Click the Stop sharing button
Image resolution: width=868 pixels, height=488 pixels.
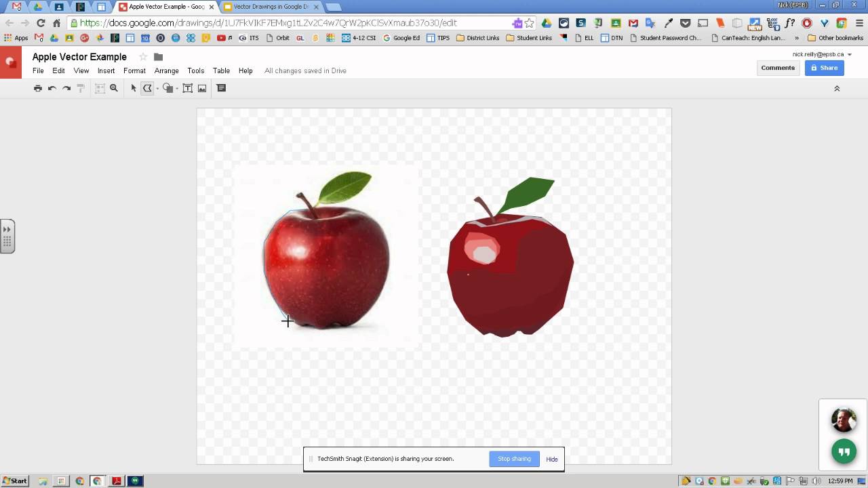tap(514, 459)
